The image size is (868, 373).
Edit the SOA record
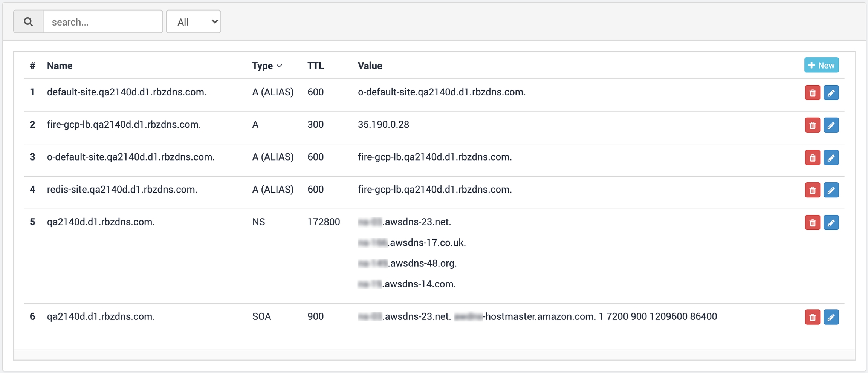point(831,317)
